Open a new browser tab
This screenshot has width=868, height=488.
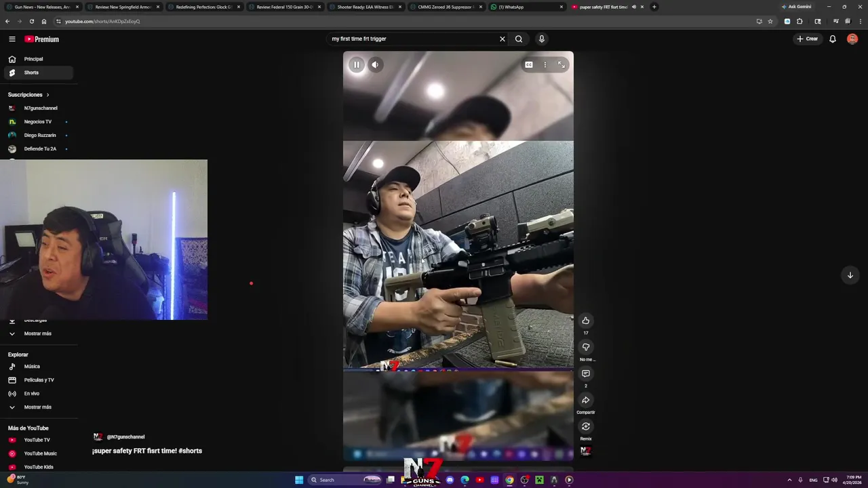point(654,7)
